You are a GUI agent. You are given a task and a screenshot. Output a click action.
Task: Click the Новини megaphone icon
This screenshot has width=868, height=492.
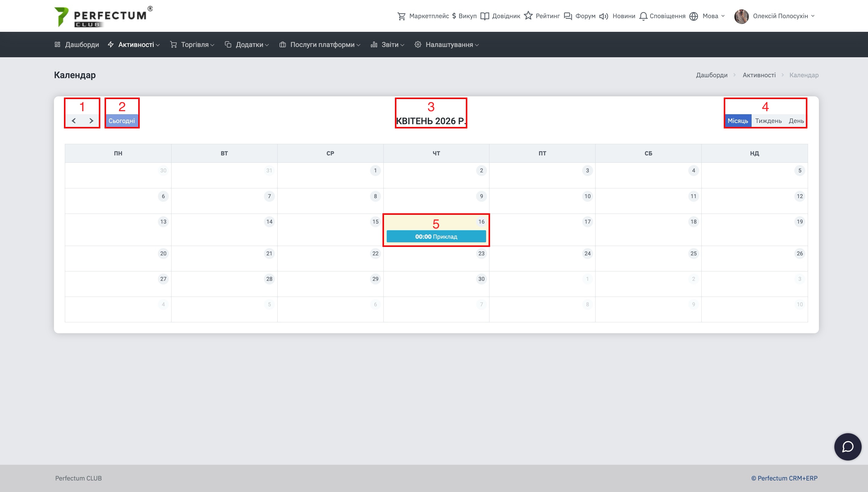[604, 16]
